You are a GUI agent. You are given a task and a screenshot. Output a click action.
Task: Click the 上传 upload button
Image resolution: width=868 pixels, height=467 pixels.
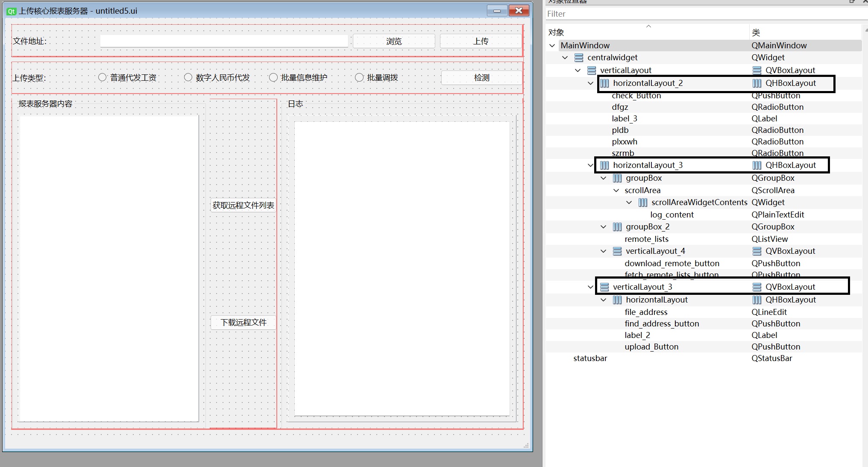point(481,41)
